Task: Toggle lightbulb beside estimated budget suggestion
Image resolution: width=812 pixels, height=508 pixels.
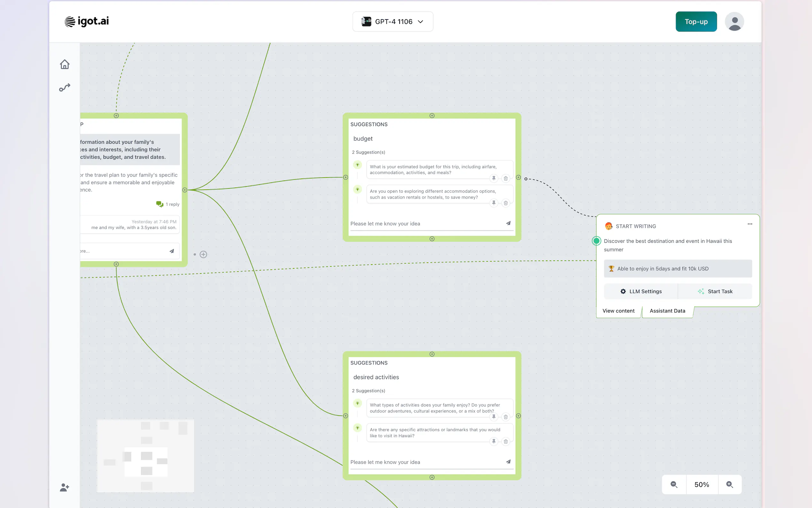Action: click(x=357, y=165)
